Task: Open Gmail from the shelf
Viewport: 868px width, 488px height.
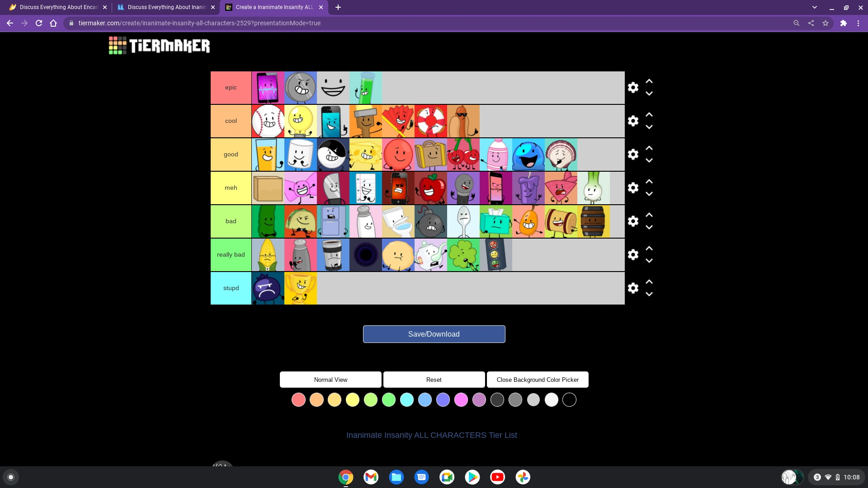Action: tap(371, 477)
